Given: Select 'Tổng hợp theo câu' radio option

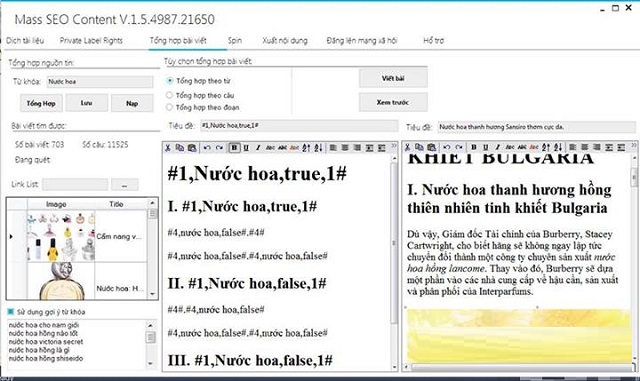Looking at the screenshot, I should (169, 95).
